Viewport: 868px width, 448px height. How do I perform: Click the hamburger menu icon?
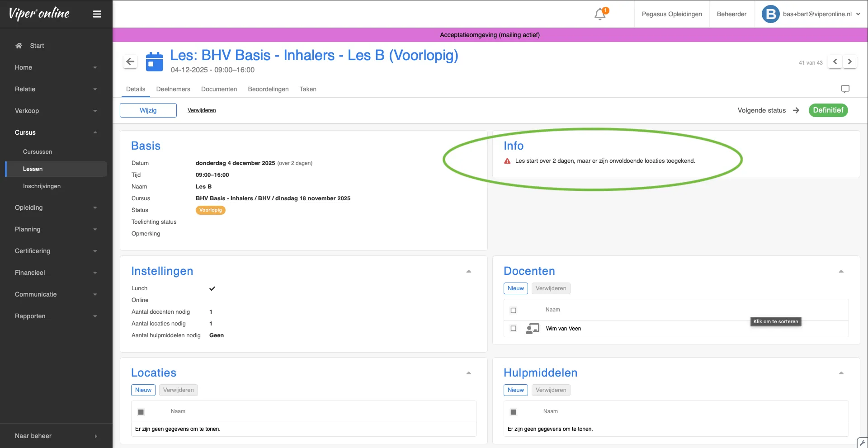click(x=97, y=14)
